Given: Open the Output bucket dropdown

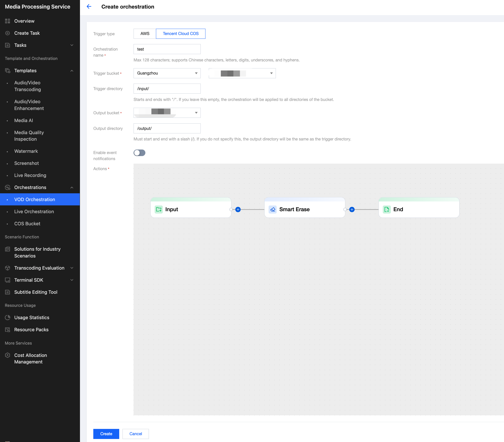Looking at the screenshot, I should tap(167, 113).
